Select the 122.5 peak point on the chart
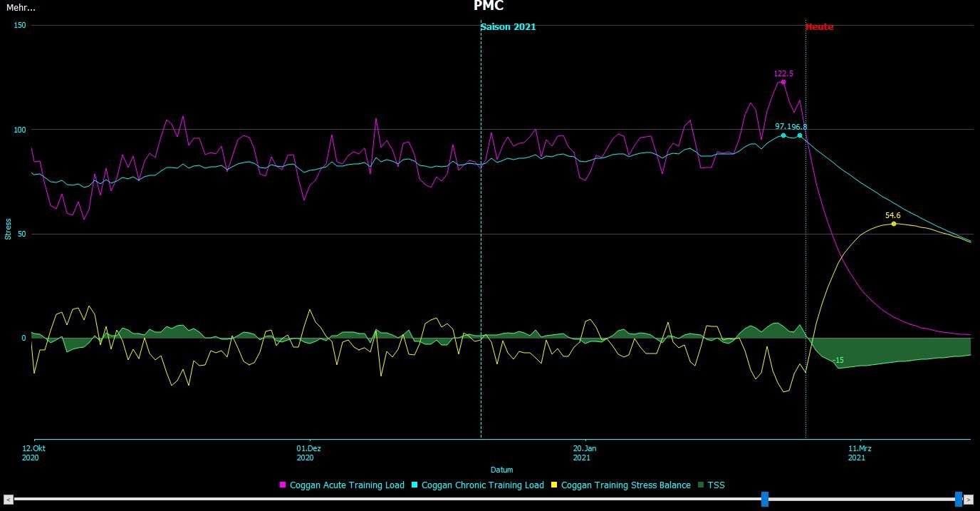 [783, 82]
